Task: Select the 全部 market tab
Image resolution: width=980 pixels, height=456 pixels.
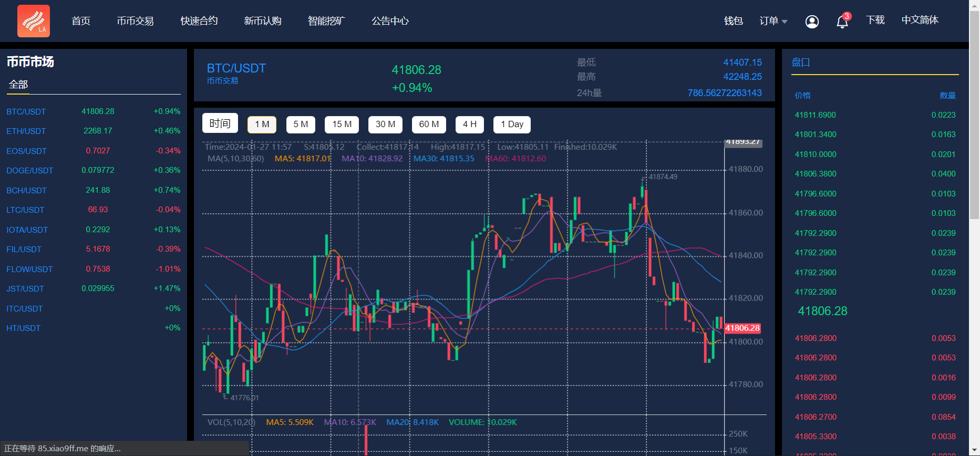Action: 18,85
